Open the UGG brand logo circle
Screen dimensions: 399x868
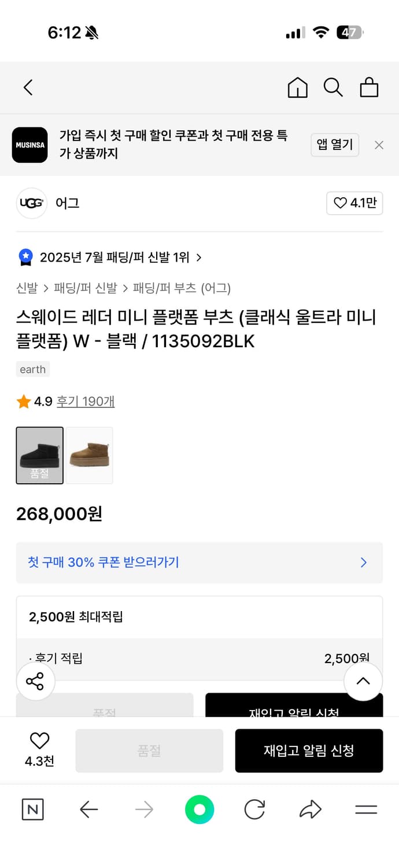(31, 203)
